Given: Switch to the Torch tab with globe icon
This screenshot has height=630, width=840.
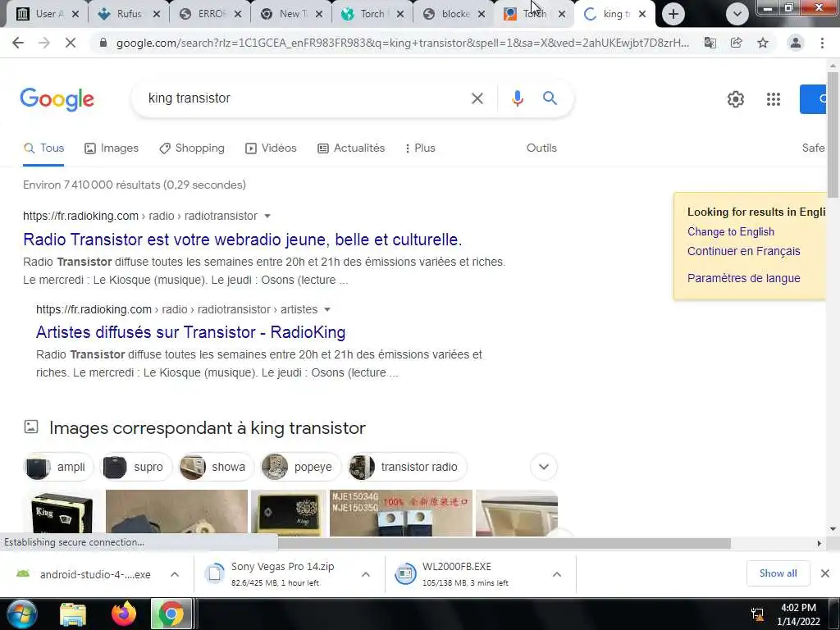Looking at the screenshot, I should point(371,15).
